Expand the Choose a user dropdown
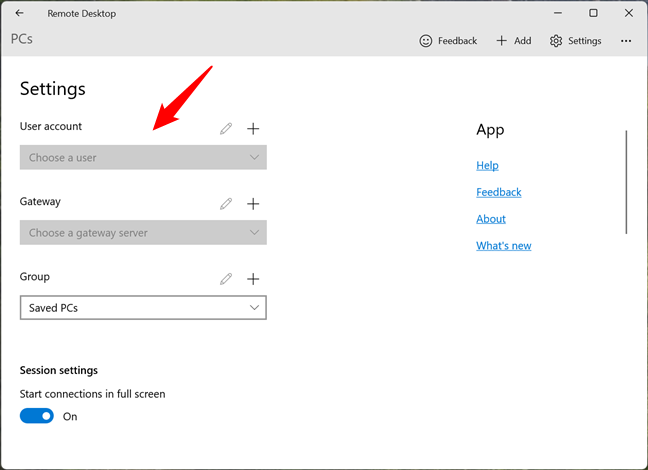The height and width of the screenshot is (470, 648). 143,158
